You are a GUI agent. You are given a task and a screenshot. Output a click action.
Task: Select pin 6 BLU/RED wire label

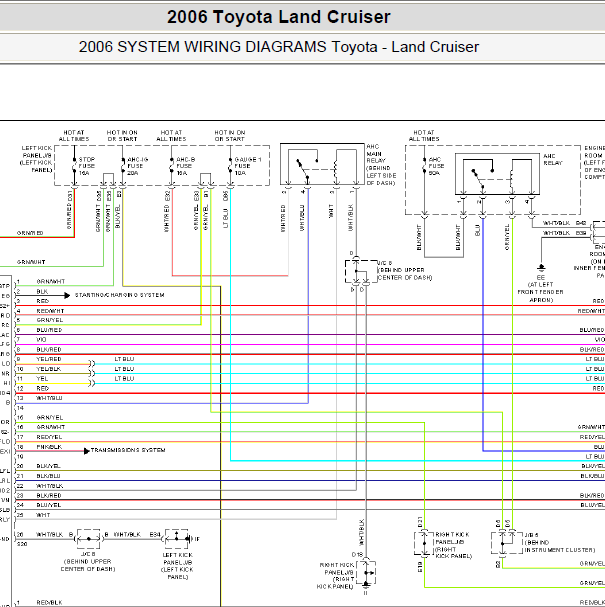(49, 330)
